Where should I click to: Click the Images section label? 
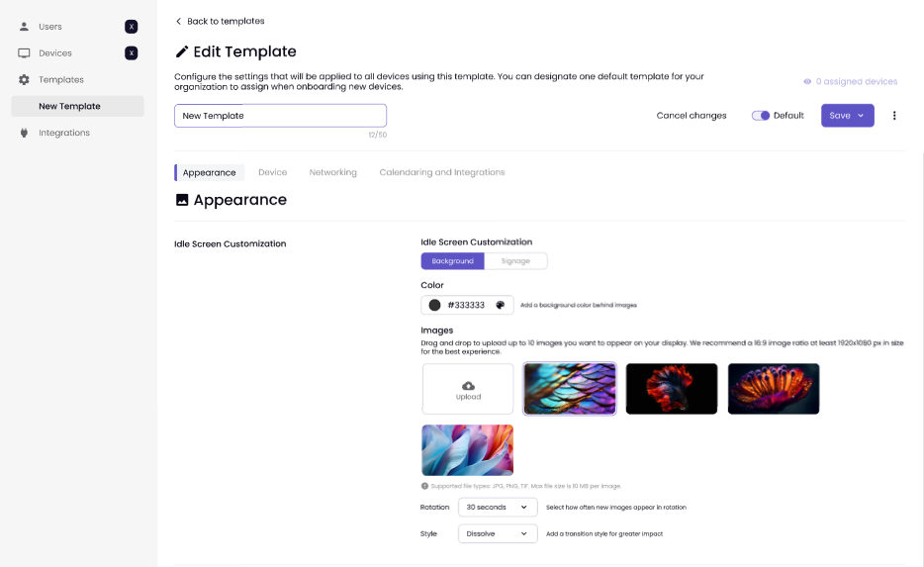[x=436, y=331]
